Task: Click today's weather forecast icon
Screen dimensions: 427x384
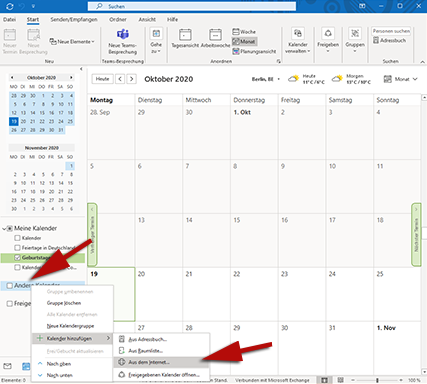Action: 293,79
